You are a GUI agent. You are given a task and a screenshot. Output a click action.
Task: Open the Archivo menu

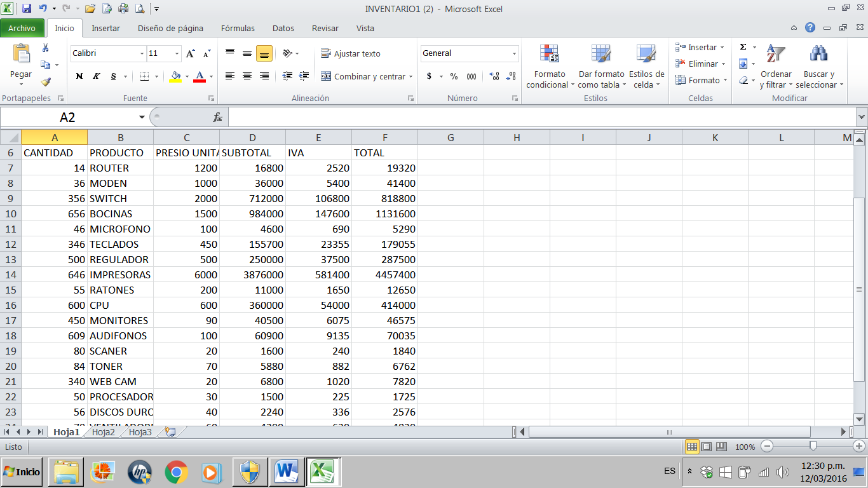[x=22, y=28]
